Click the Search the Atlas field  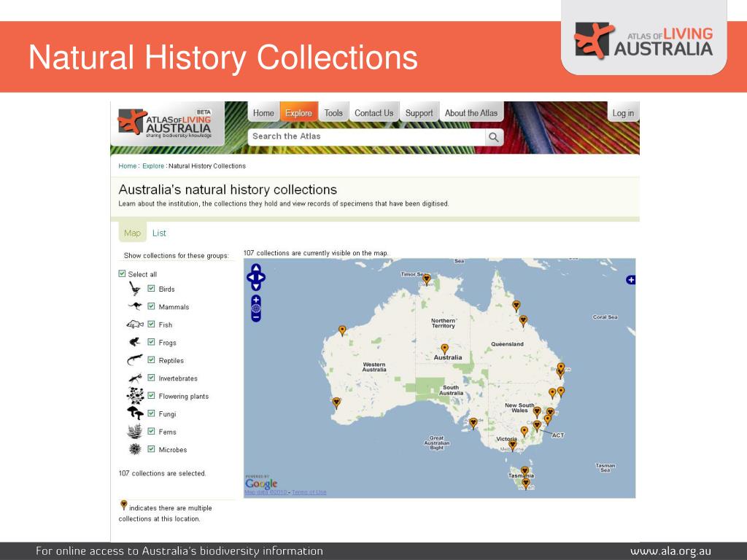click(x=366, y=136)
